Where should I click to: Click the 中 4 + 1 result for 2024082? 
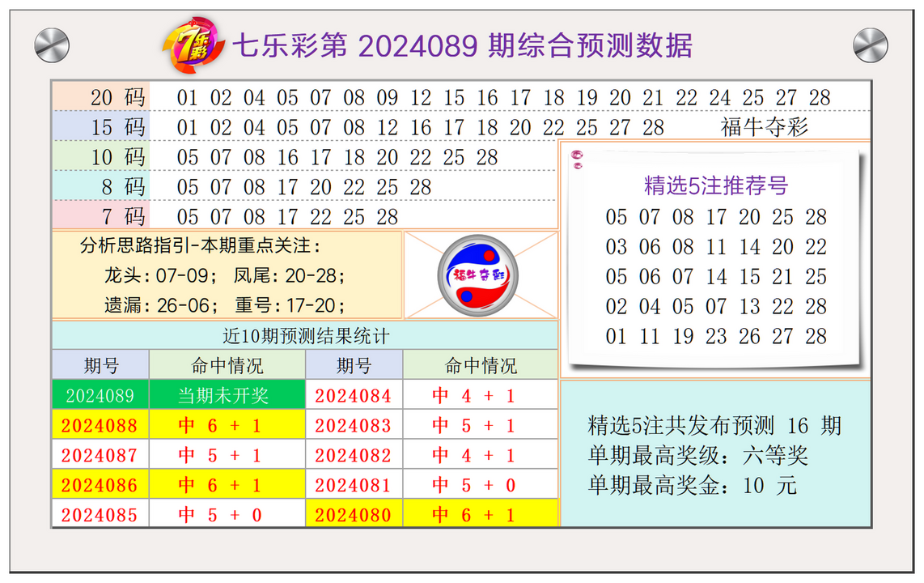(481, 455)
